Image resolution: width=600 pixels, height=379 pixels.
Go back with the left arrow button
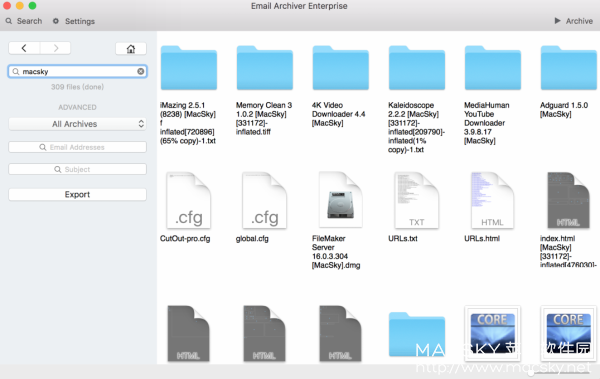click(x=24, y=48)
